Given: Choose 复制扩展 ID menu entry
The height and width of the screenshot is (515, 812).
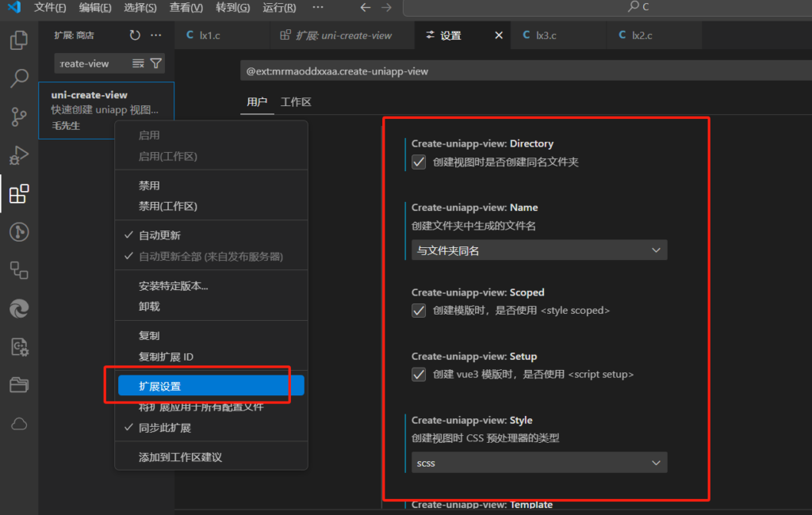Looking at the screenshot, I should 211,357.
